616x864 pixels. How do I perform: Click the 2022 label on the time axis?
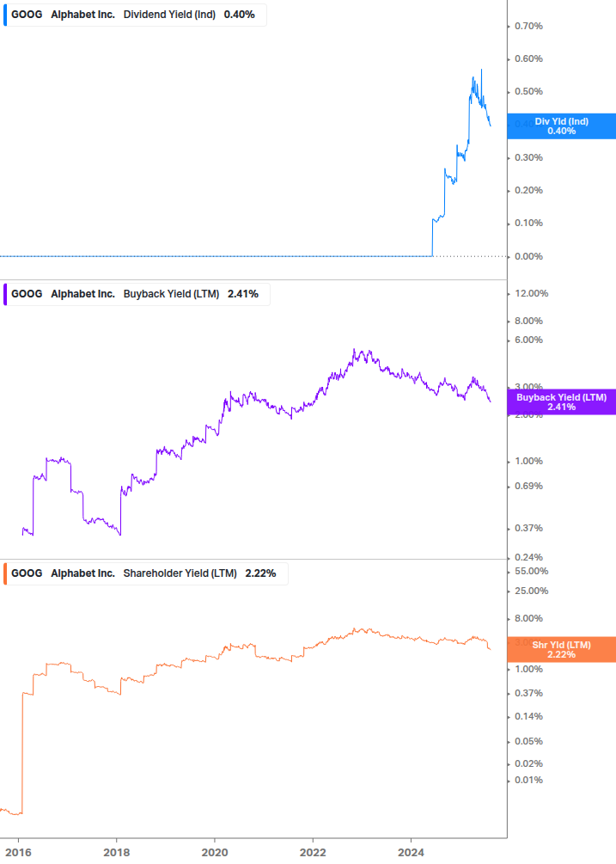(313, 853)
